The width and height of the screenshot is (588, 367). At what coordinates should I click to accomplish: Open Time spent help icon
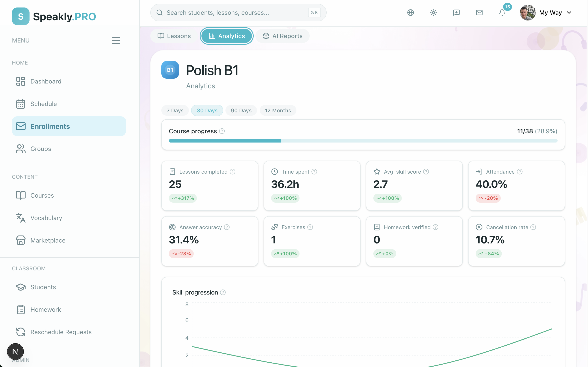coord(314,172)
